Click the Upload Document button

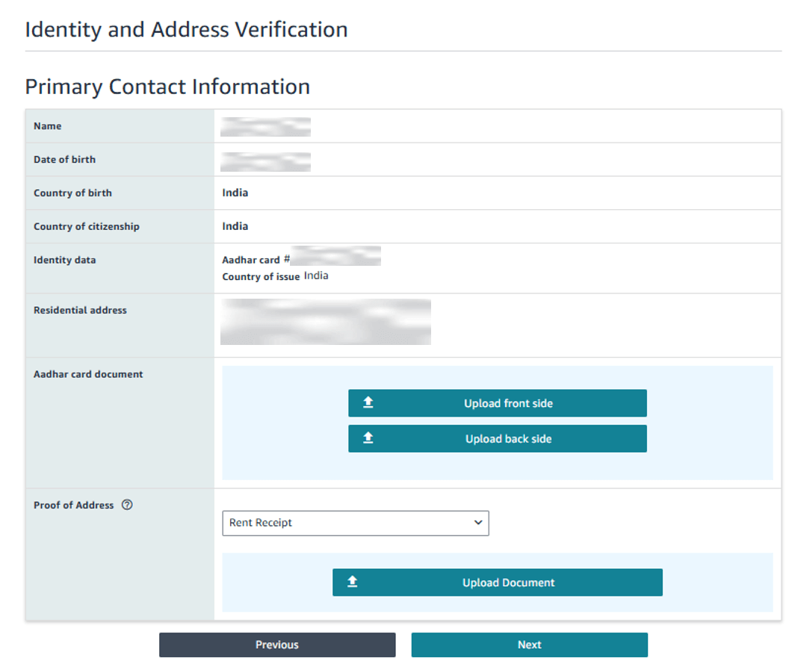497,582
